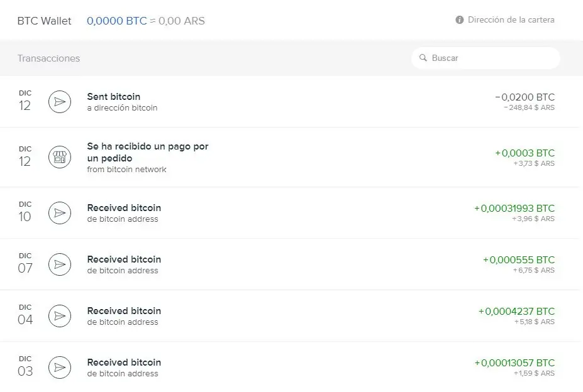
Task: Select the Received bitcoin entry from Dec 10
Action: coord(124,208)
